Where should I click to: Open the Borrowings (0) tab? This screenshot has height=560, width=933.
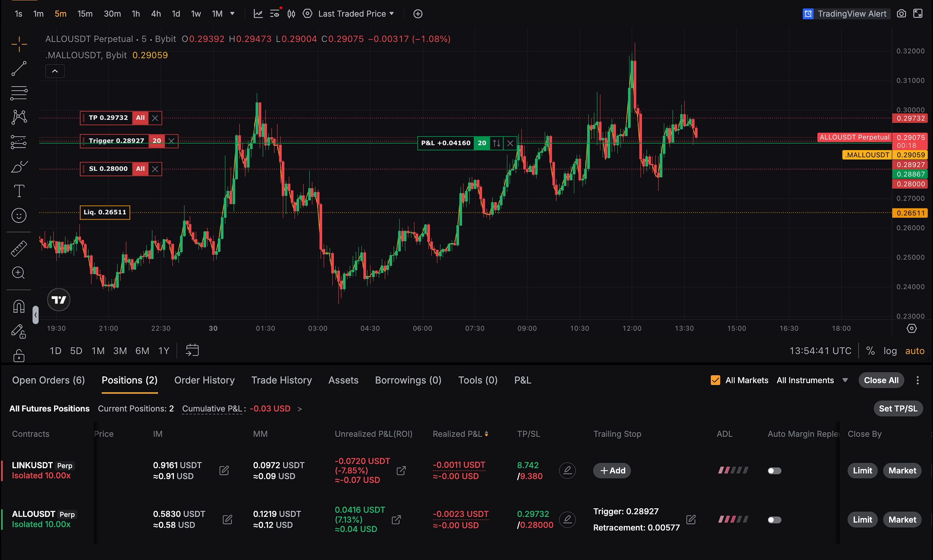pyautogui.click(x=408, y=380)
